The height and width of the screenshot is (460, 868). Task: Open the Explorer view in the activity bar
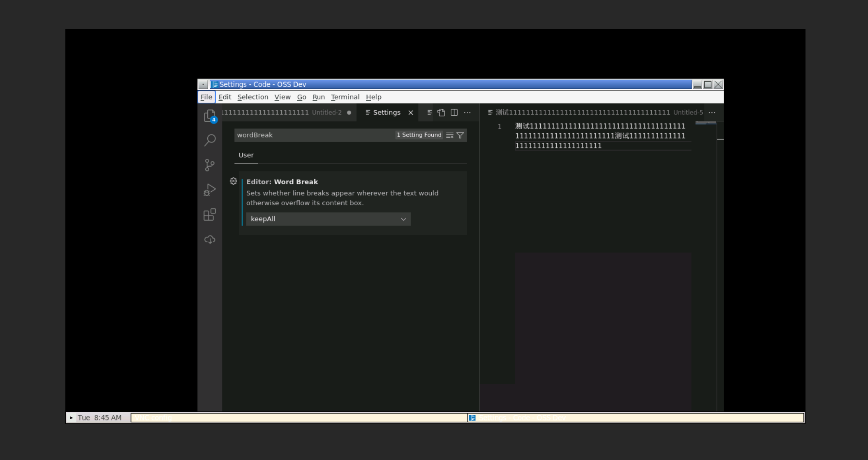coord(210,116)
